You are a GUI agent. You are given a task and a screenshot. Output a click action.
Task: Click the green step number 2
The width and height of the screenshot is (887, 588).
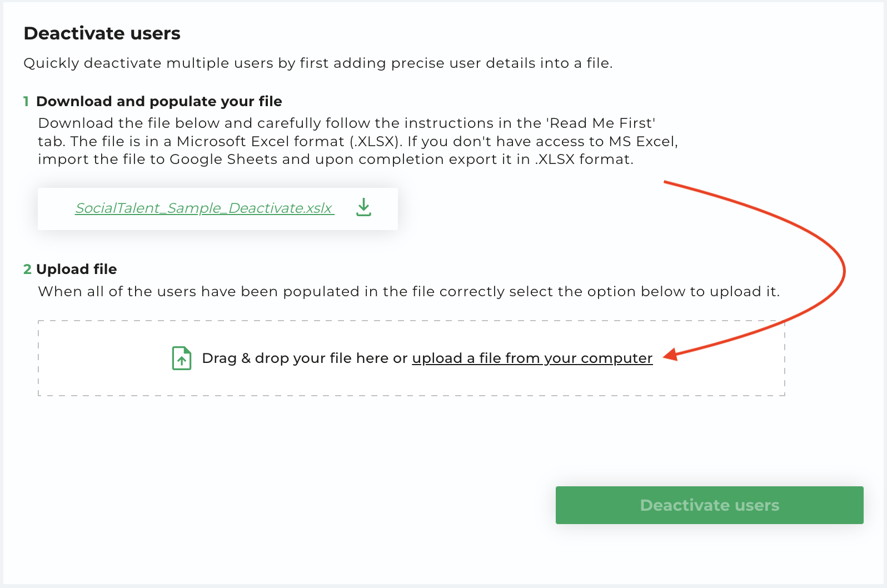pyautogui.click(x=27, y=269)
